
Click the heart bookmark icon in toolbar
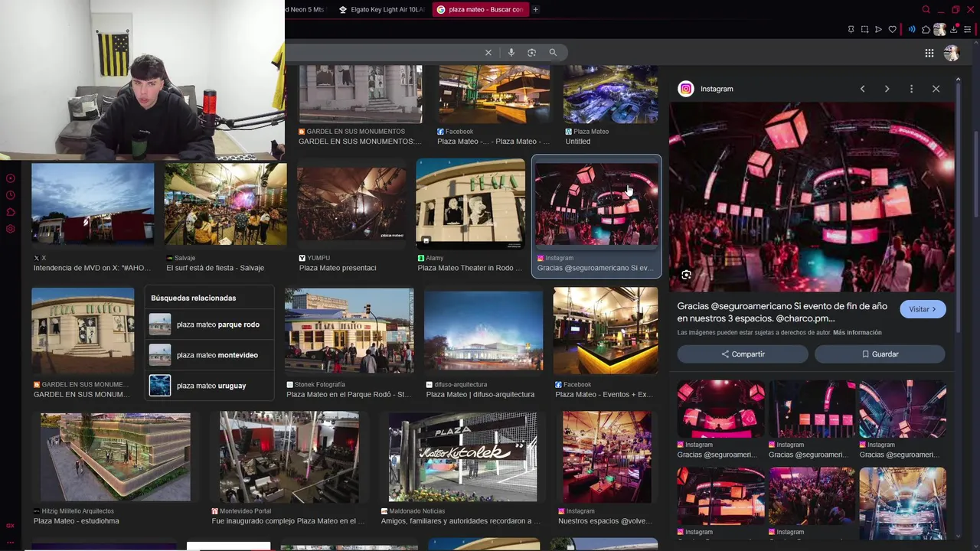pos(892,30)
